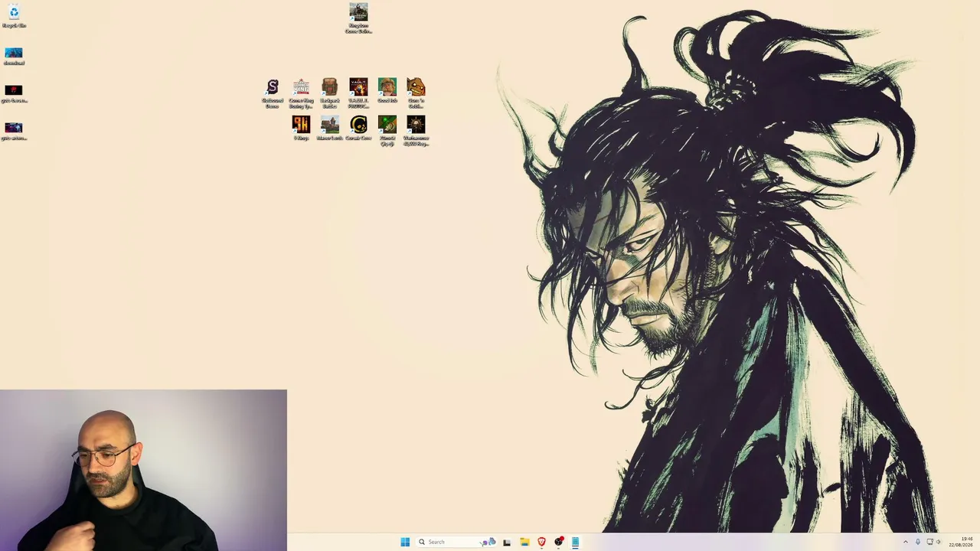Open Task View from the taskbar
Screen dimensions: 980x551
[x=506, y=542]
